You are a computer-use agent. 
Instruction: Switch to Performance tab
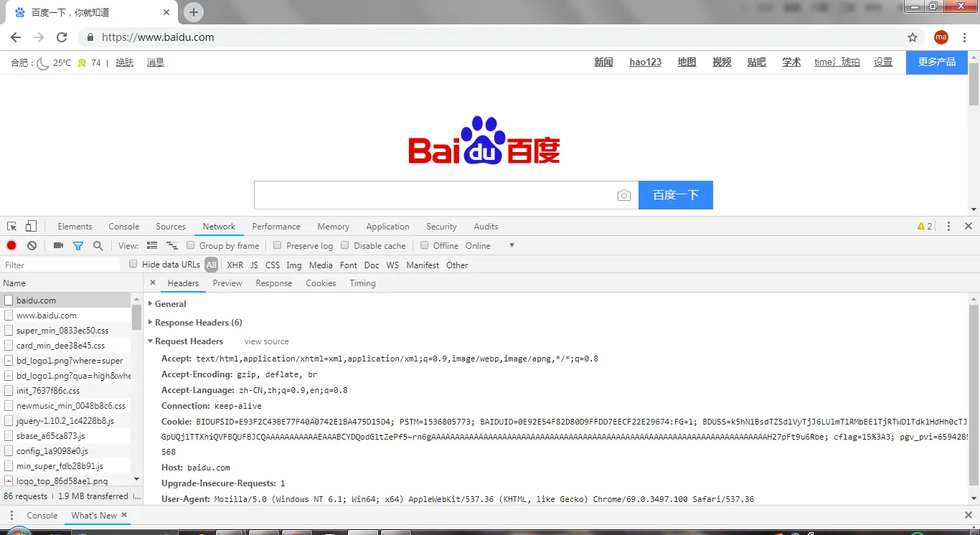(276, 227)
